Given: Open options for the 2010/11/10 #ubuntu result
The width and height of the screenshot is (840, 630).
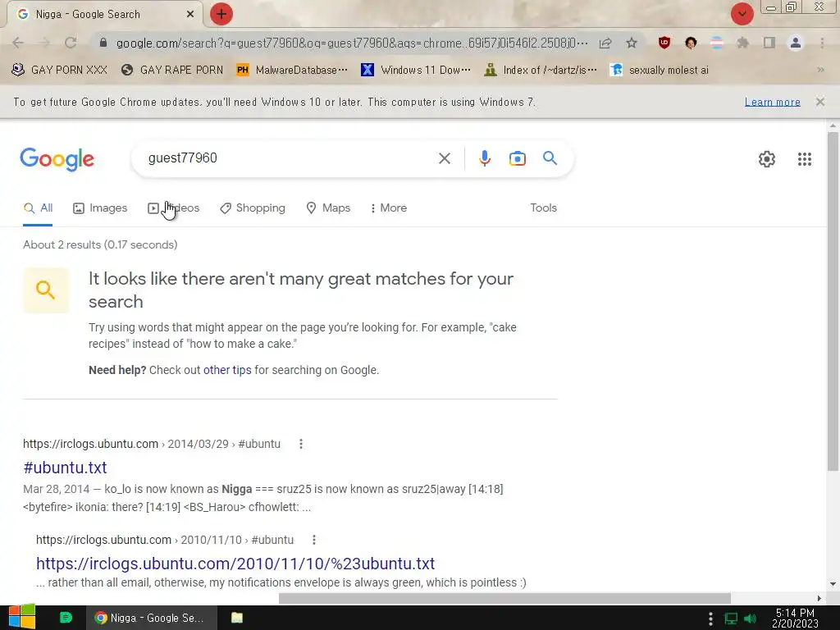Looking at the screenshot, I should 314,540.
